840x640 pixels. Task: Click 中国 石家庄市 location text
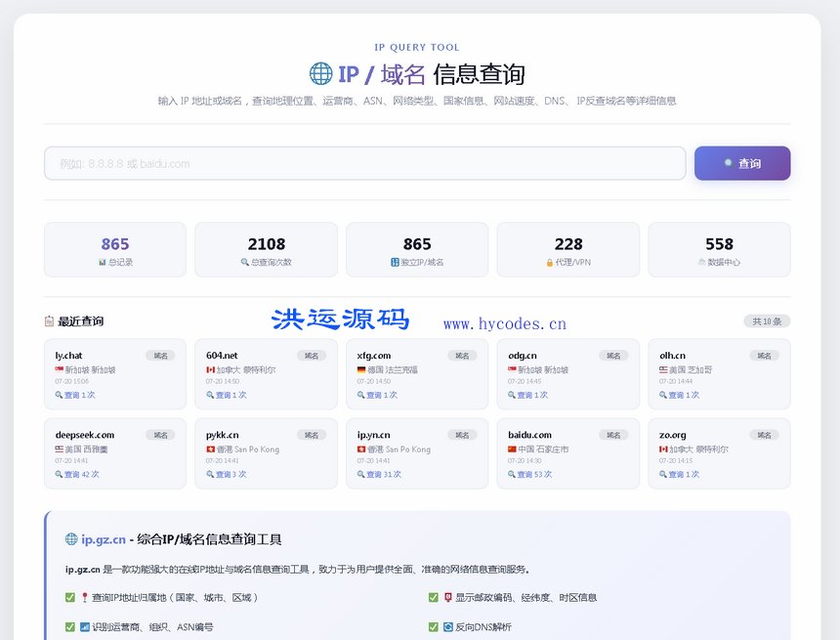[543, 449]
